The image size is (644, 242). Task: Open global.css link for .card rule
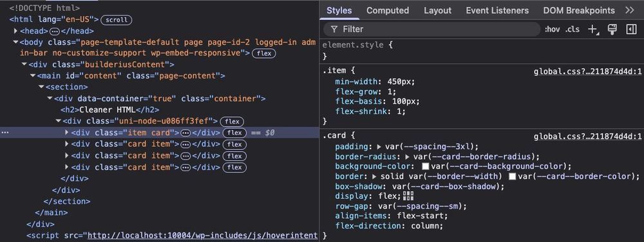588,136
